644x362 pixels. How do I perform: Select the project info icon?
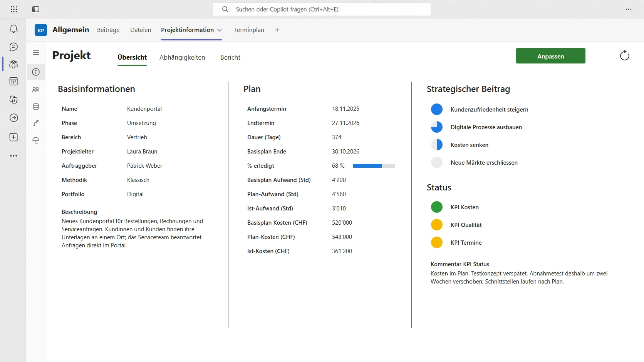coord(36,72)
